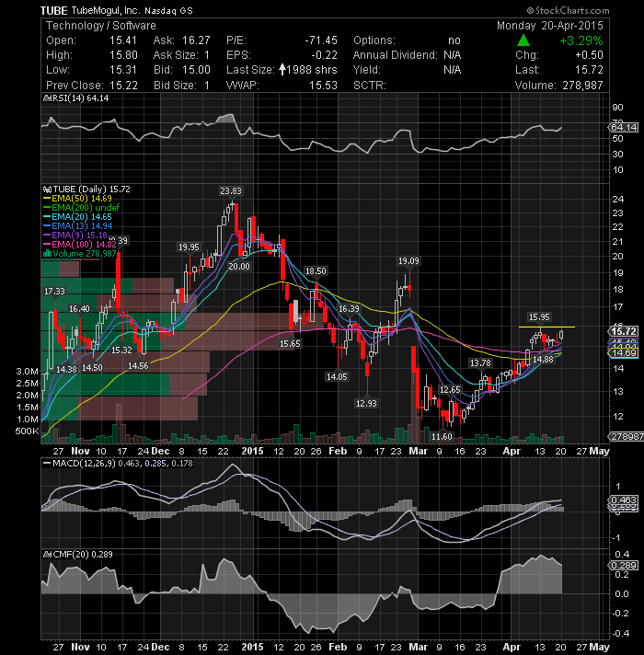The width and height of the screenshot is (644, 655).
Task: Click the 14.88 price annotation
Action: click(543, 360)
